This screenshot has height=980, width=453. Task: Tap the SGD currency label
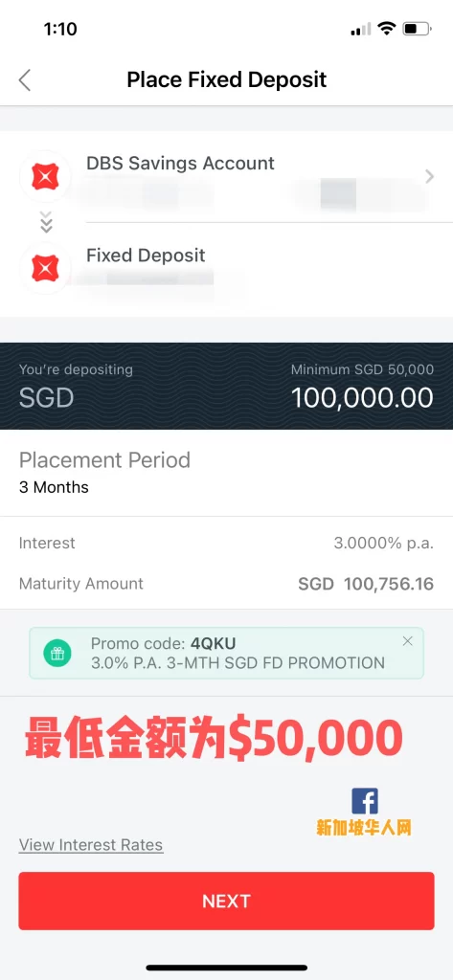[x=46, y=398]
